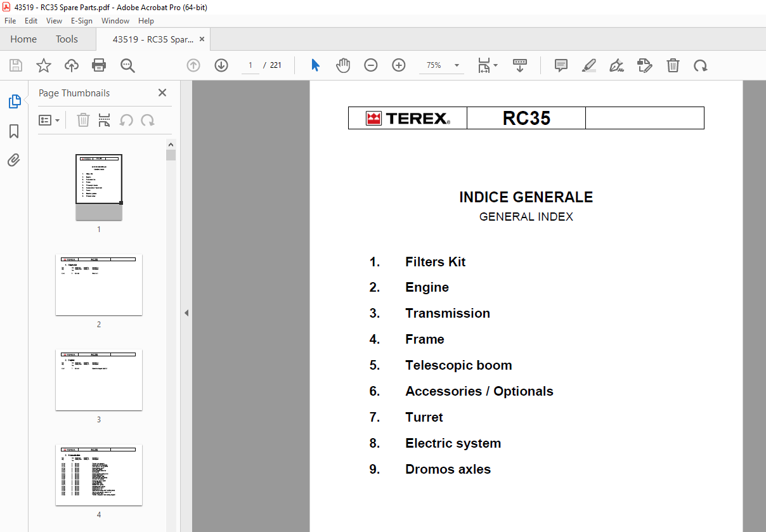Click the 'Engine' index entry
This screenshot has width=766, height=532.
(427, 288)
